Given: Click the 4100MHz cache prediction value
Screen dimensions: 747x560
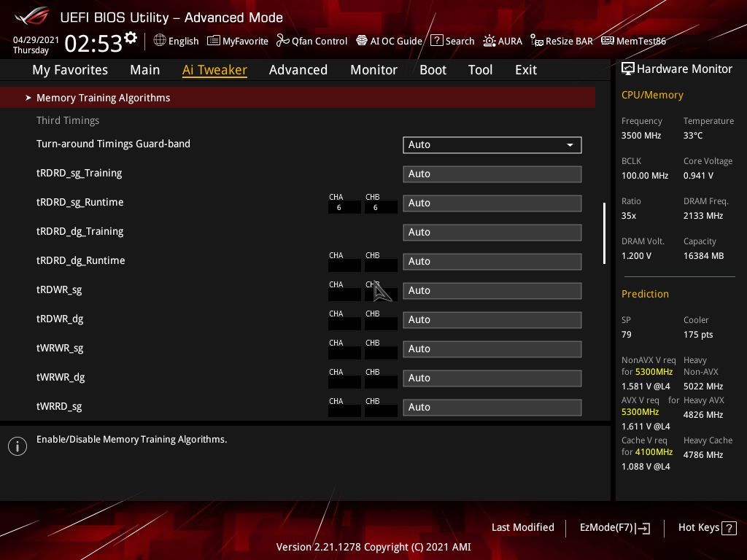Looking at the screenshot, I should pos(654,452).
